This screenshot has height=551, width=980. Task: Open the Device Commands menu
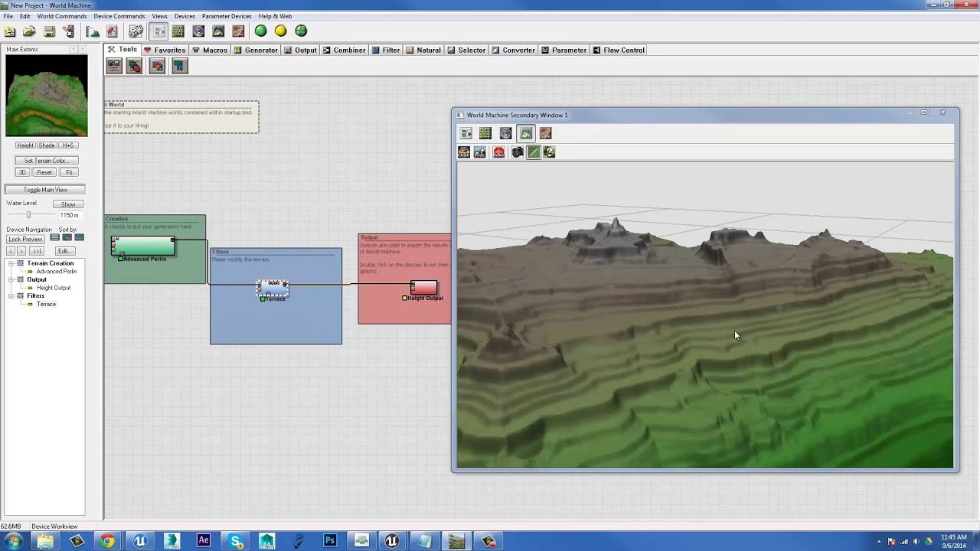[119, 16]
